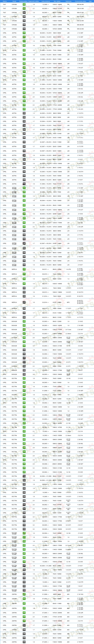The height and width of the screenshot is (644, 94).
Task: Click diesel ON icon in Astra Kombi Z 13 DTH row
Action: tap(24, 231)
